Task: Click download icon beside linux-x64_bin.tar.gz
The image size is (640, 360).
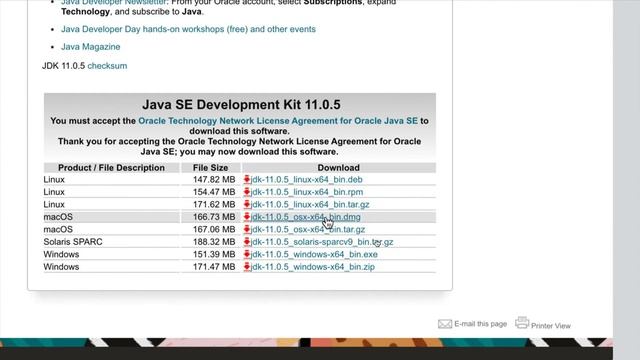Action: (247, 204)
